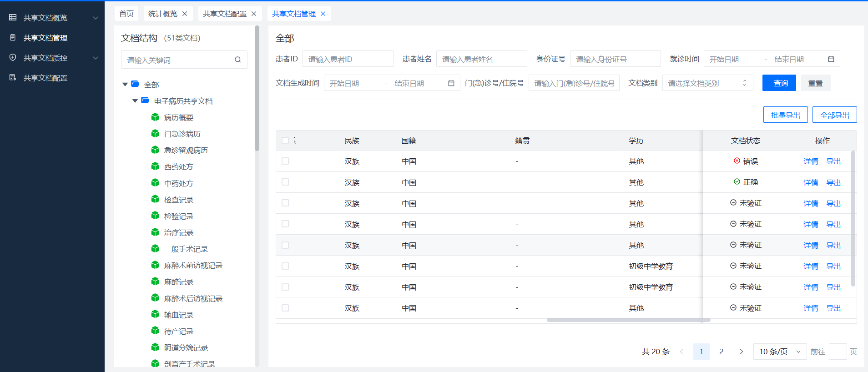The image size is (868, 372).
Task: Check the third table row checkbox
Action: coord(285,203)
